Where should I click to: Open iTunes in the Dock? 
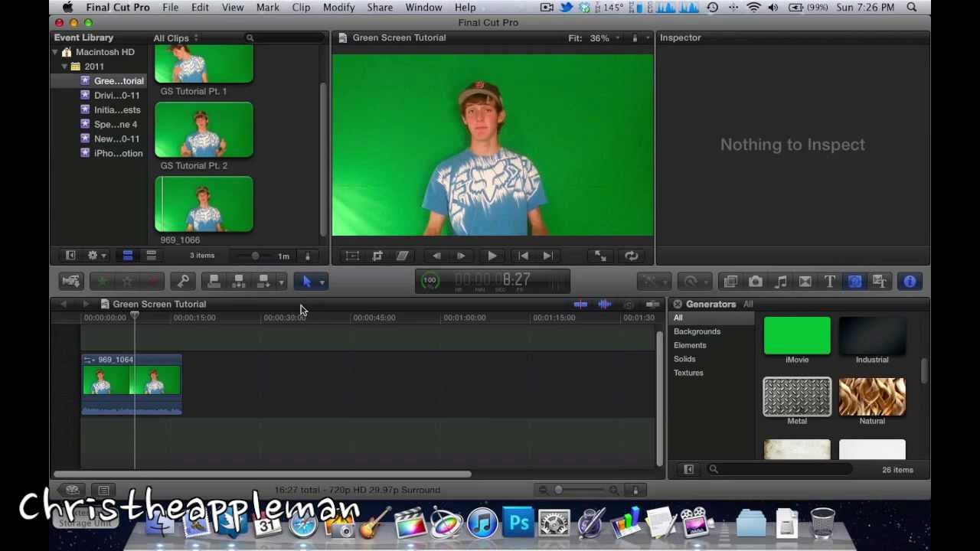coord(482,524)
